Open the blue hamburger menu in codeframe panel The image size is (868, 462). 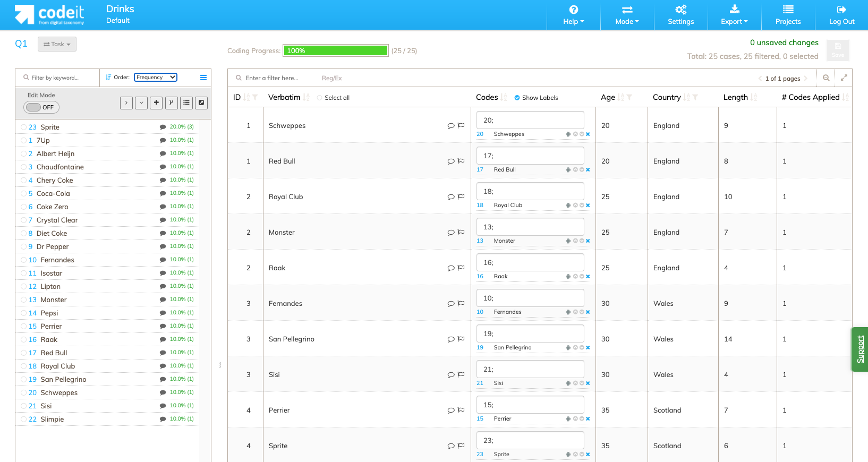click(x=203, y=78)
